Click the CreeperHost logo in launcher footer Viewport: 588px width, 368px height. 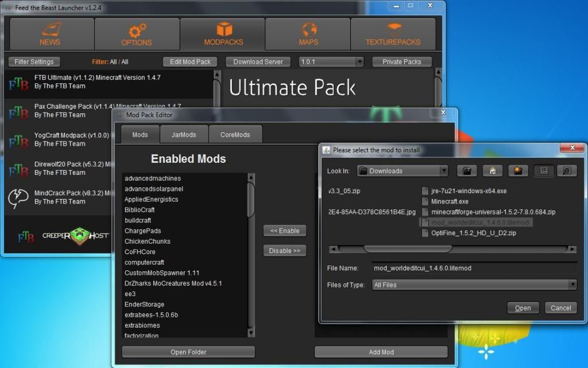[75, 235]
